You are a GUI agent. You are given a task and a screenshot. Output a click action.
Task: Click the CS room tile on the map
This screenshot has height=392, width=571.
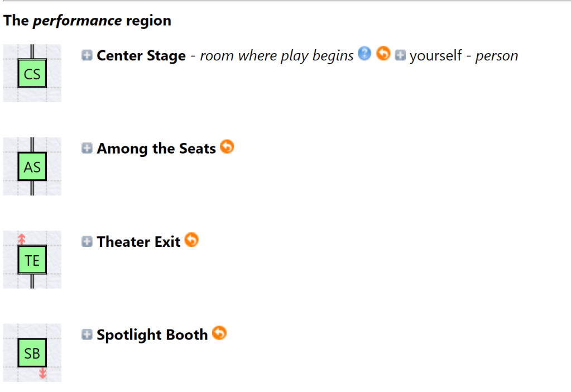32,73
